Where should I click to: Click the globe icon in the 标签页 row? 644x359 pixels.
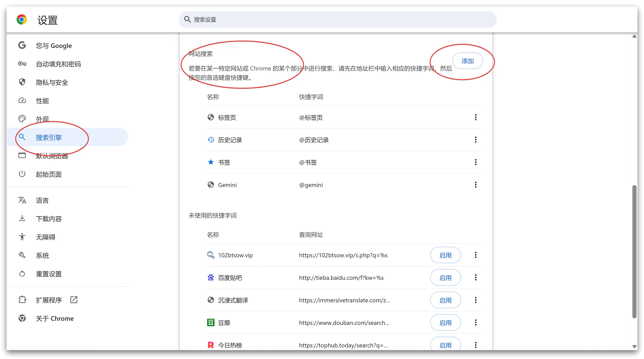(x=211, y=117)
